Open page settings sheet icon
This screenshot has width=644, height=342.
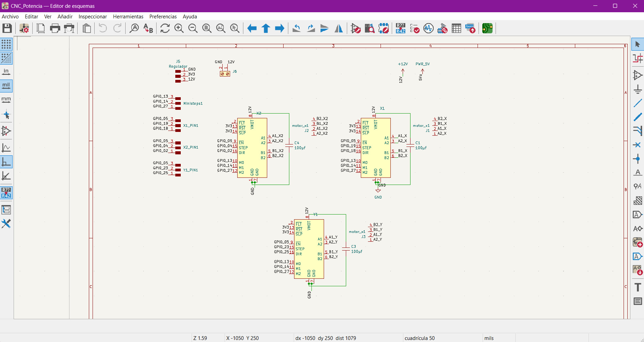(41, 28)
